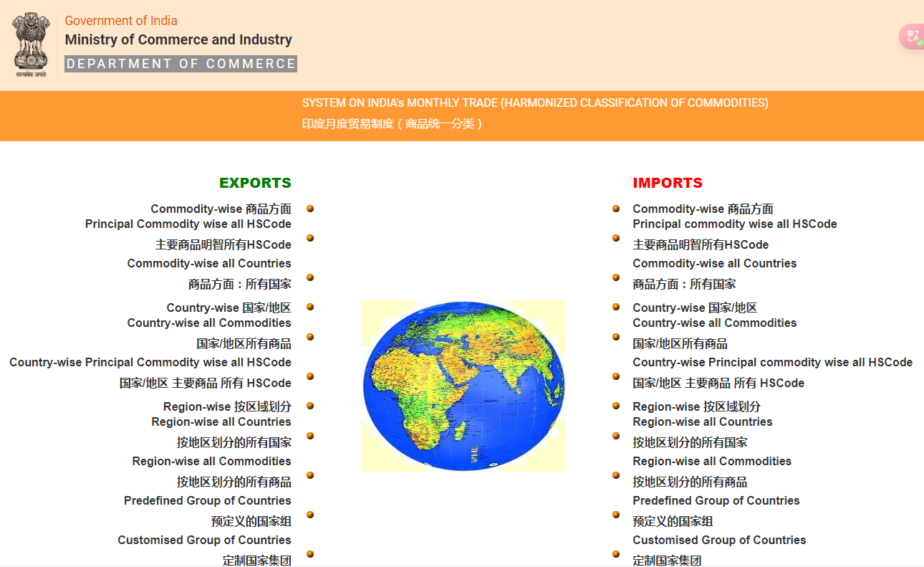Viewport: 924px width, 567px height.
Task: Click the Government of India emblem
Action: tap(30, 44)
